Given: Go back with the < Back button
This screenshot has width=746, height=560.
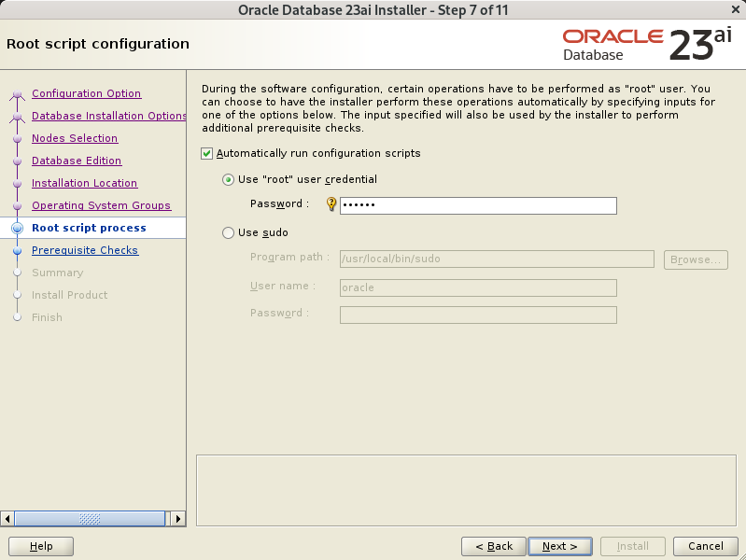Looking at the screenshot, I should [494, 546].
